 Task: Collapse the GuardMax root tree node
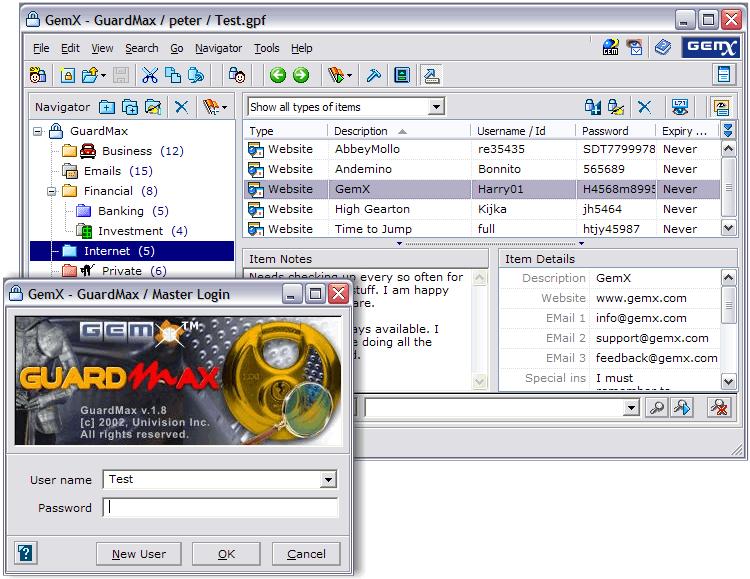pyautogui.click(x=37, y=131)
